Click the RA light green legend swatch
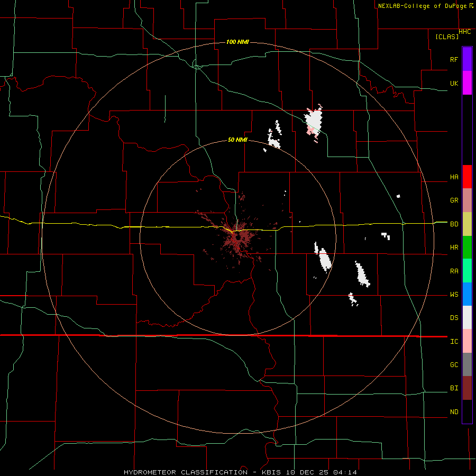The image size is (476, 476). pos(467,271)
